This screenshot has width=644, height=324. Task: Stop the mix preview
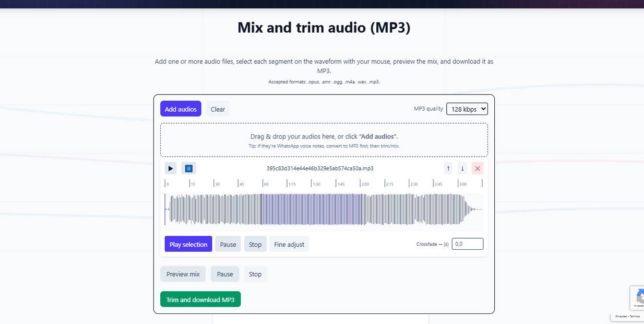pos(255,274)
